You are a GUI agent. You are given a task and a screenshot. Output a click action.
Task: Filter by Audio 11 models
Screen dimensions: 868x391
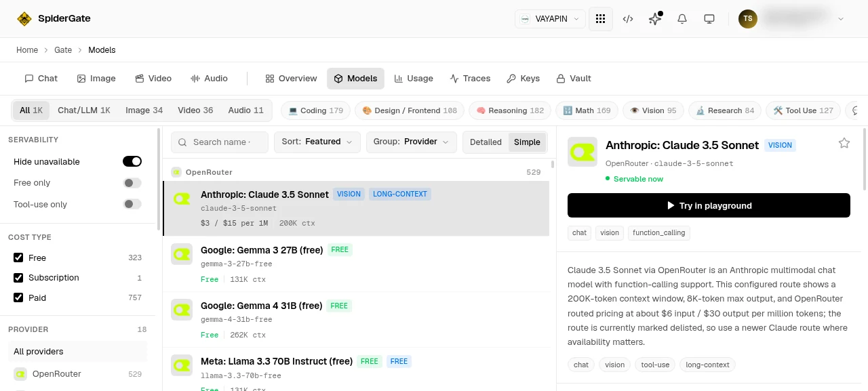pos(245,110)
